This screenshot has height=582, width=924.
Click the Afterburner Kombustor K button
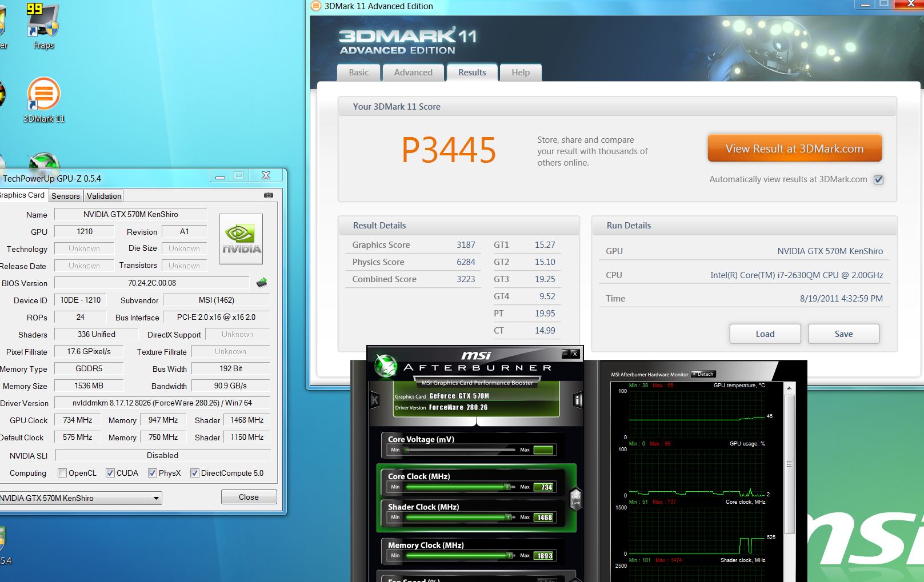click(375, 400)
